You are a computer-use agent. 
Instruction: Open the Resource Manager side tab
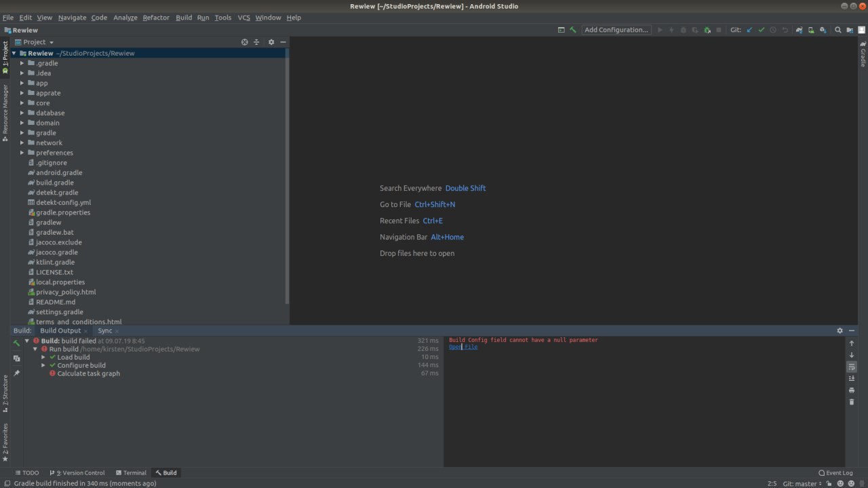[5, 113]
